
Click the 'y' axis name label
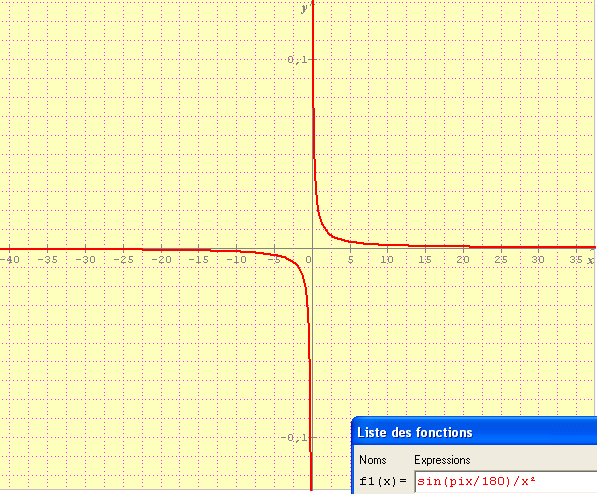305,8
